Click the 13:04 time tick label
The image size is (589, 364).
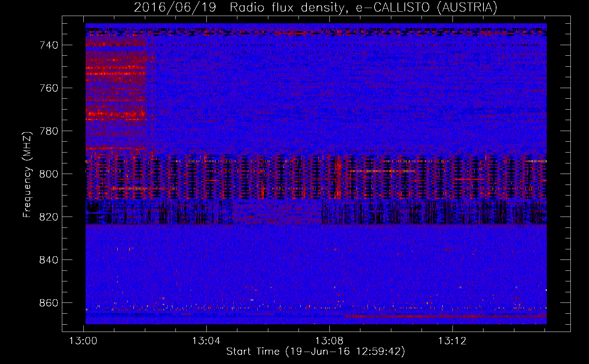click(206, 341)
